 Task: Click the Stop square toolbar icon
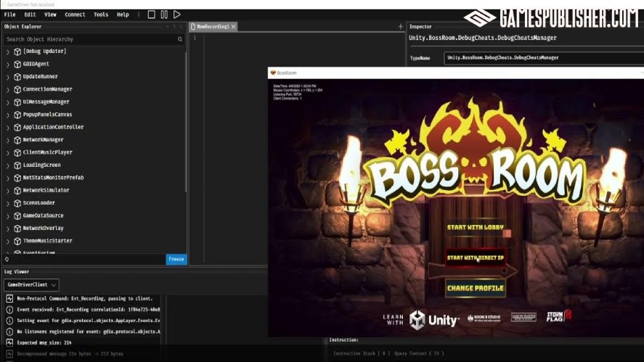[151, 15]
